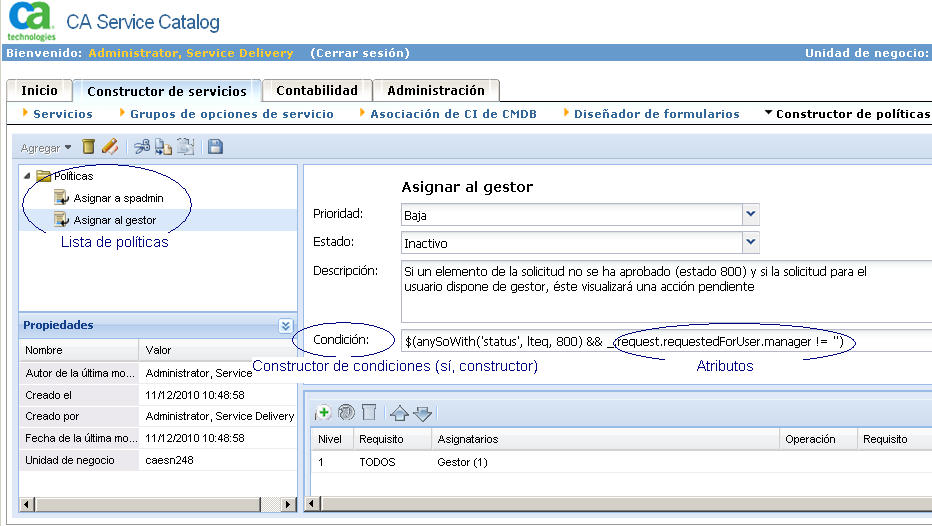This screenshot has width=932, height=526.
Task: Click the cut scissors icon
Action: (x=142, y=147)
